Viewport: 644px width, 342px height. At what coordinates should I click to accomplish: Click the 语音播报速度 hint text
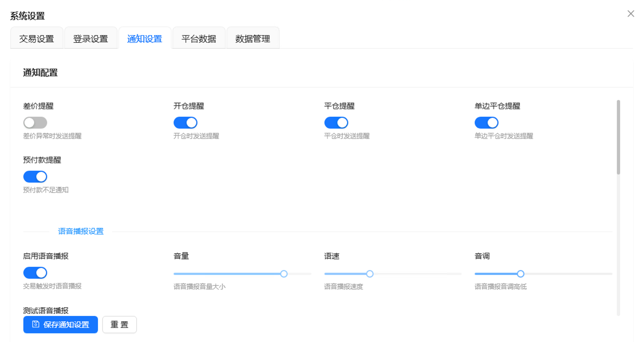click(343, 286)
